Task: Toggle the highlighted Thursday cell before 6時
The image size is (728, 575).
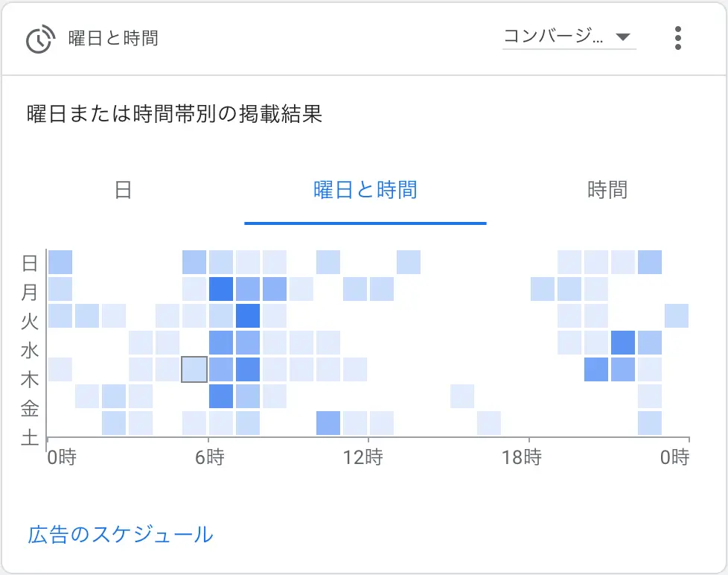Action: [x=194, y=367]
